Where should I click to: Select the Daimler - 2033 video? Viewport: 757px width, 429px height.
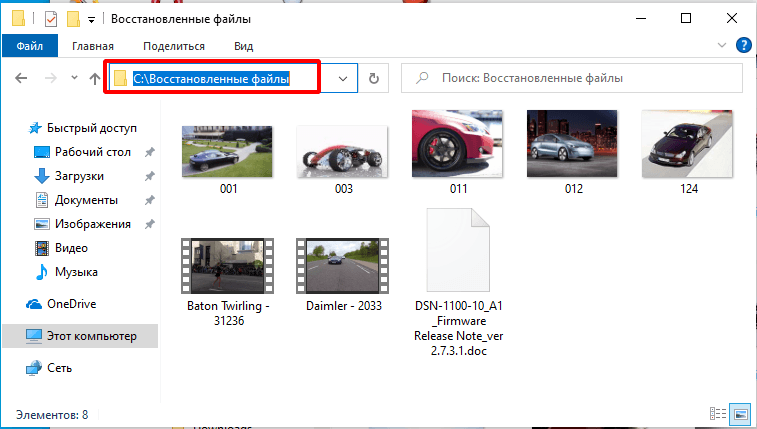pyautogui.click(x=342, y=266)
